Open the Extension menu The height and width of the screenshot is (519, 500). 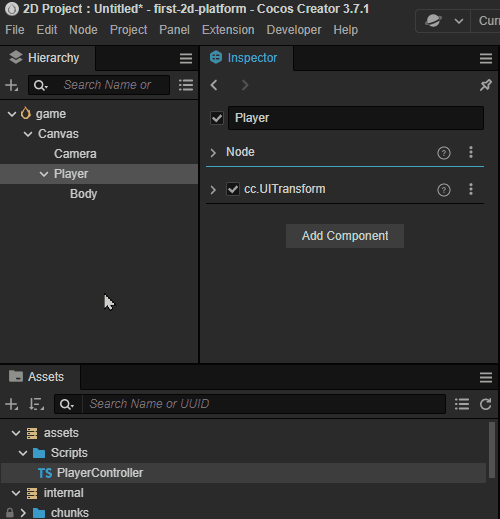tap(228, 30)
